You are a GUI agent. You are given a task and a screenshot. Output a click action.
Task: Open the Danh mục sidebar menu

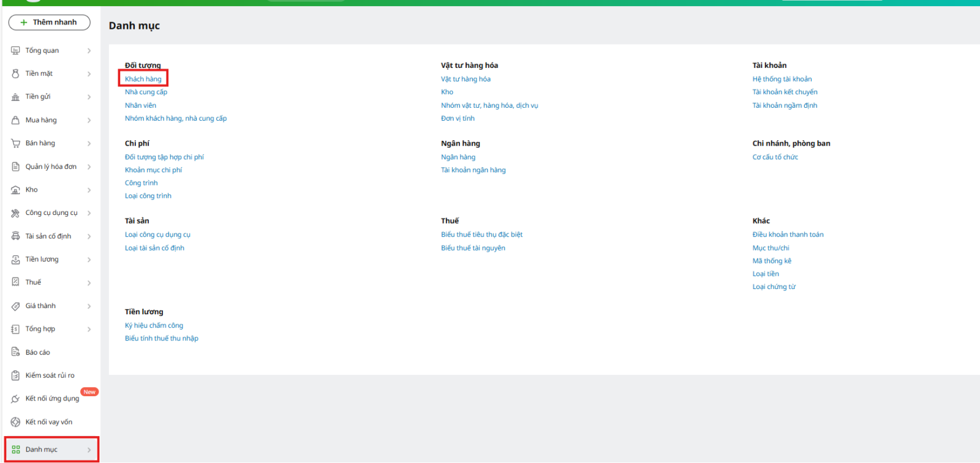coord(42,450)
